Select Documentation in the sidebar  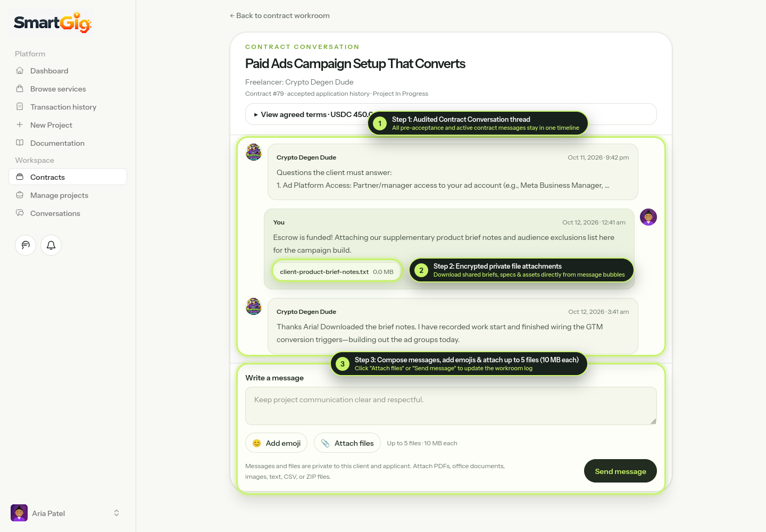click(x=68, y=143)
